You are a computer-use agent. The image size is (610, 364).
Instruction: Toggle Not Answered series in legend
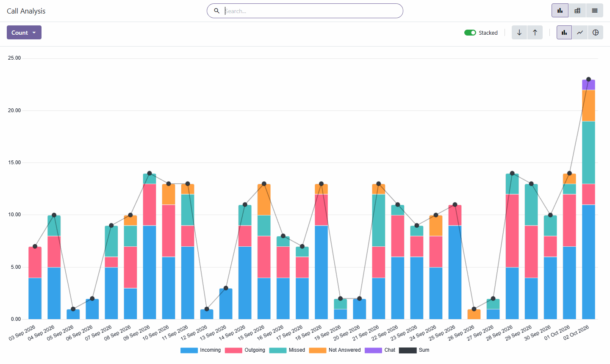[x=335, y=350]
